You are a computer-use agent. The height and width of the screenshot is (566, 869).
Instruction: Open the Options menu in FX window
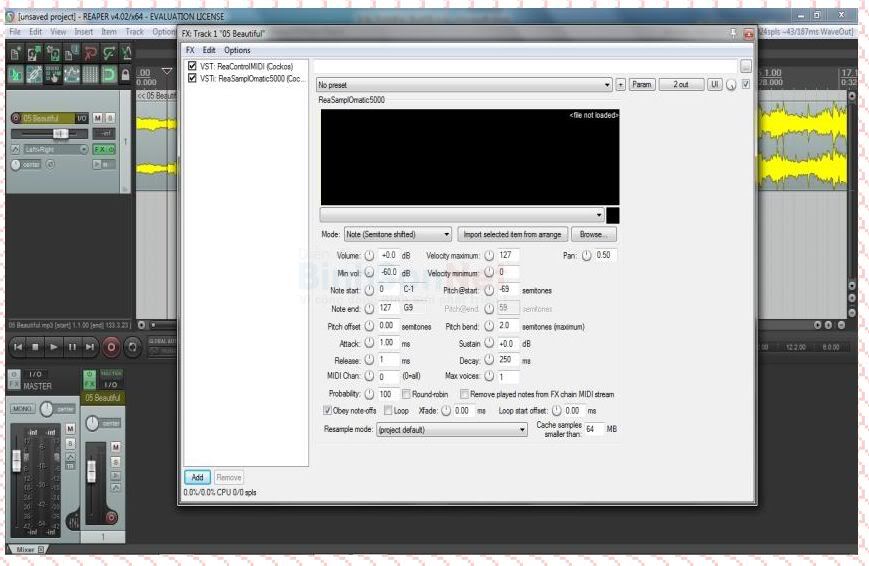coord(237,50)
